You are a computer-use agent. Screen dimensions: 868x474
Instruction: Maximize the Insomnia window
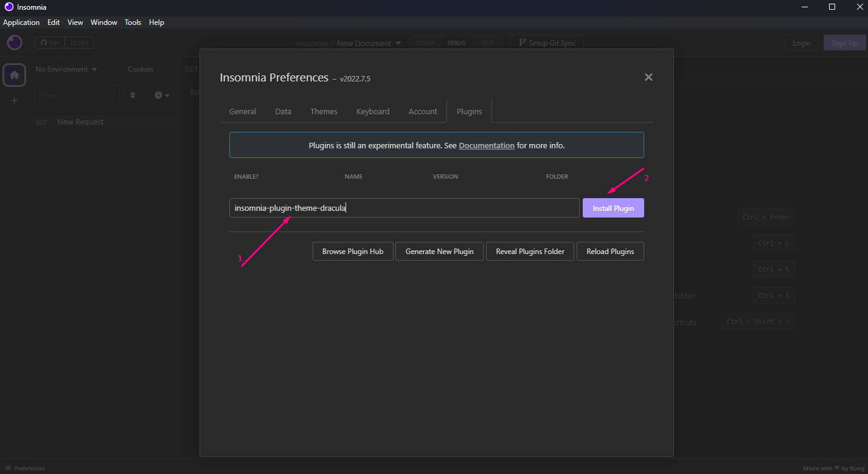pyautogui.click(x=832, y=7)
